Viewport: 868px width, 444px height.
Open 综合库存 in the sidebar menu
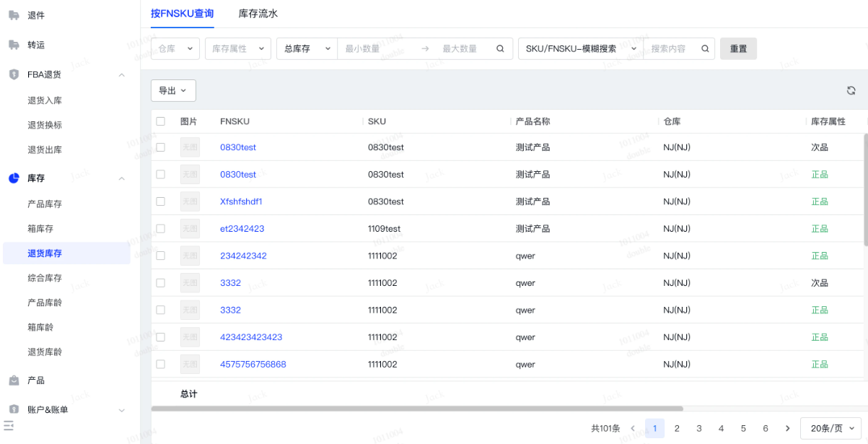click(45, 278)
